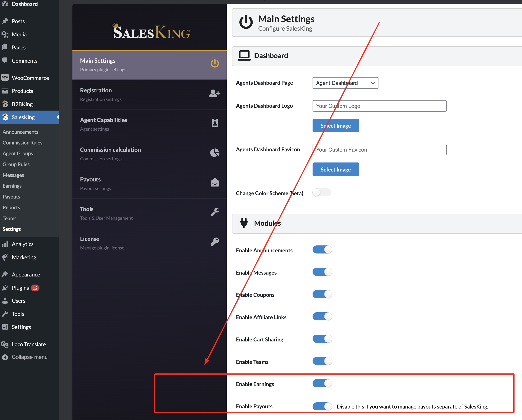This screenshot has width=522, height=420.
Task: Switch to the Agent Capabilities tab
Action: (x=149, y=124)
